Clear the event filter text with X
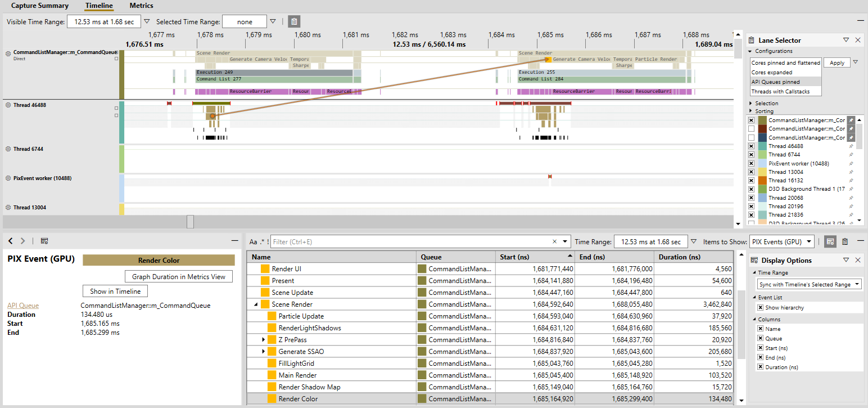Image resolution: width=868 pixels, height=408 pixels. coord(555,242)
